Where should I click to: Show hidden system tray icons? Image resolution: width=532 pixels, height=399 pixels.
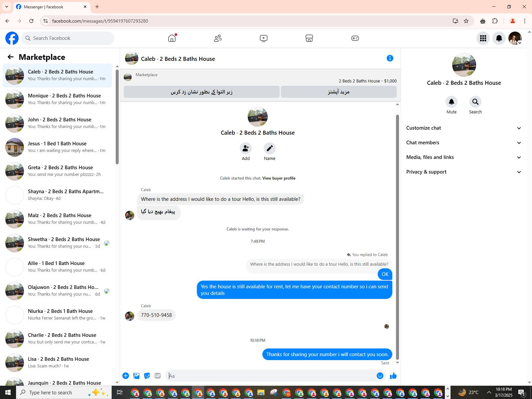point(489,392)
